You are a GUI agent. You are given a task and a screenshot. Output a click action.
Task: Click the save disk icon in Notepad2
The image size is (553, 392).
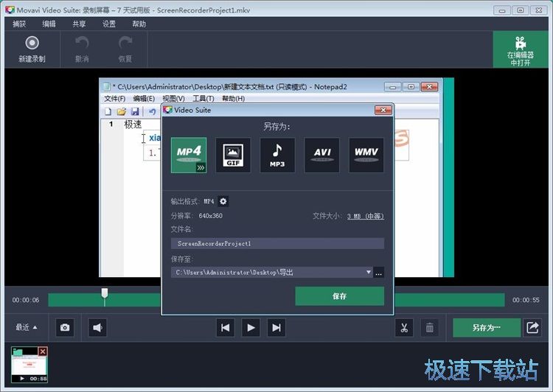(135, 112)
